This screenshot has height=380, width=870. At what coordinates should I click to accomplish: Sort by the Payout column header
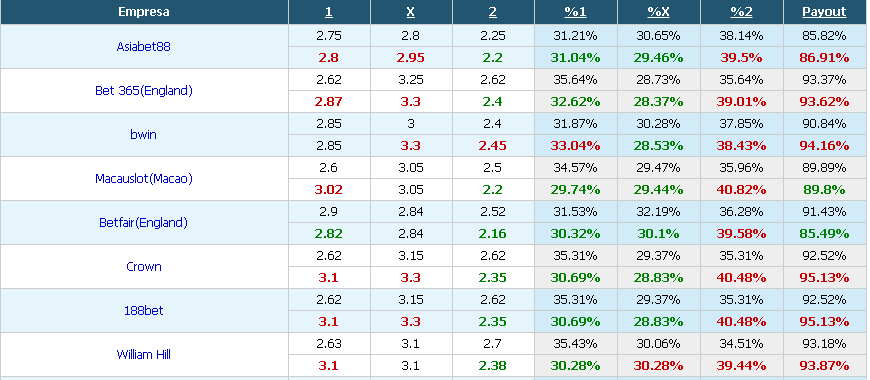[x=824, y=12]
